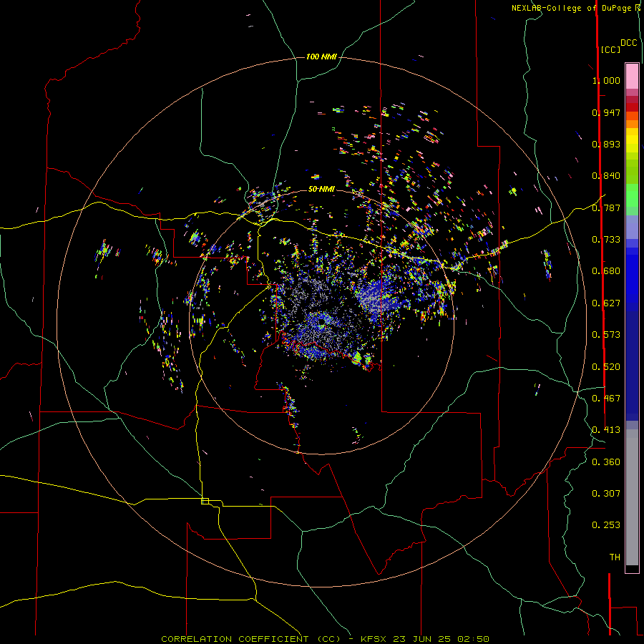
Task: Select the 0.893 value on color scale
Action: point(606,144)
